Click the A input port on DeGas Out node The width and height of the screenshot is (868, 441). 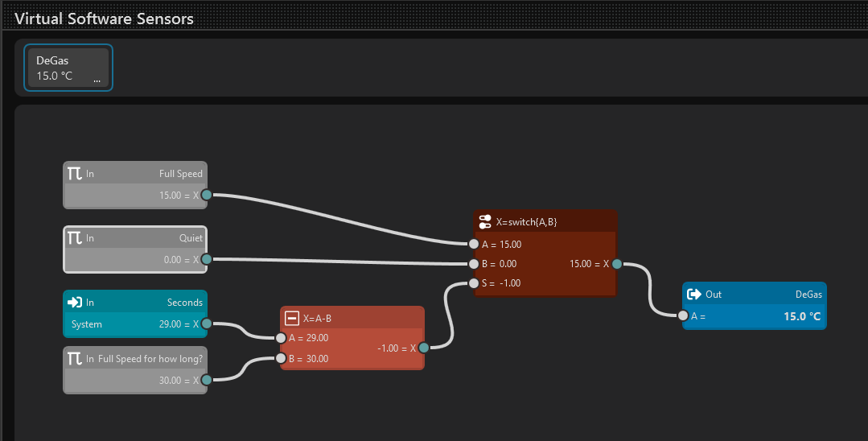[683, 316]
